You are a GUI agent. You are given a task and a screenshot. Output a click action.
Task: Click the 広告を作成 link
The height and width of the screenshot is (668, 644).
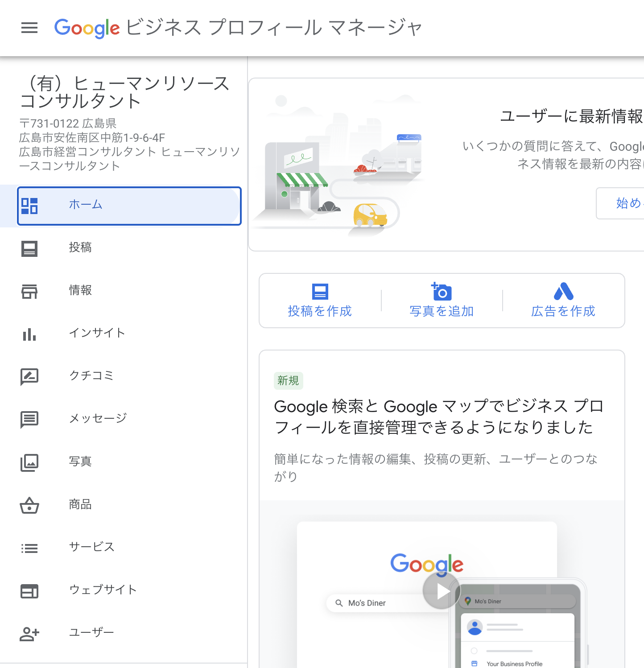(x=563, y=311)
